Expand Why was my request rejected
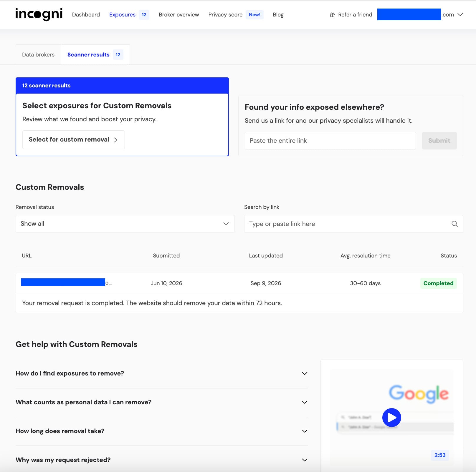This screenshot has height=472, width=476. (162, 460)
